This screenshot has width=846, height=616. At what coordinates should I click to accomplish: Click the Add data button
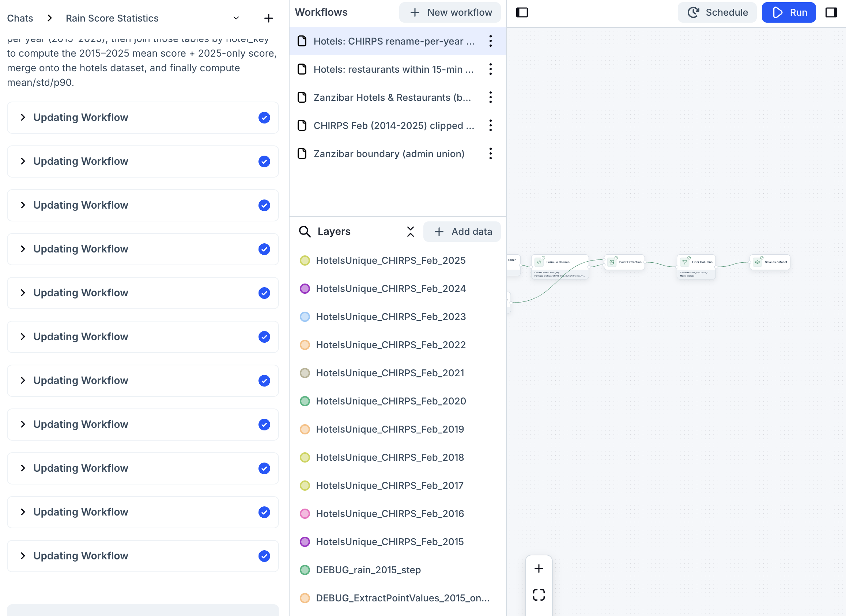click(462, 232)
